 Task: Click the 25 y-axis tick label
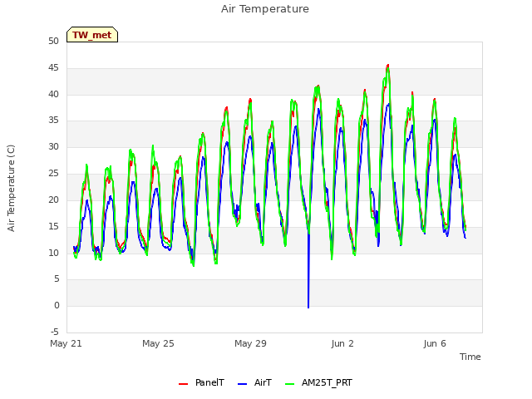pos(53,174)
